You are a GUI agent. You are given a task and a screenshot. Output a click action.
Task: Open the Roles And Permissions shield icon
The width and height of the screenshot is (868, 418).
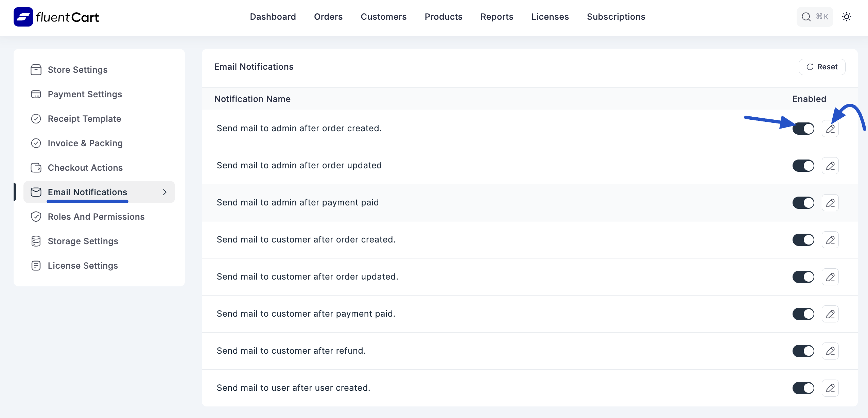click(36, 216)
